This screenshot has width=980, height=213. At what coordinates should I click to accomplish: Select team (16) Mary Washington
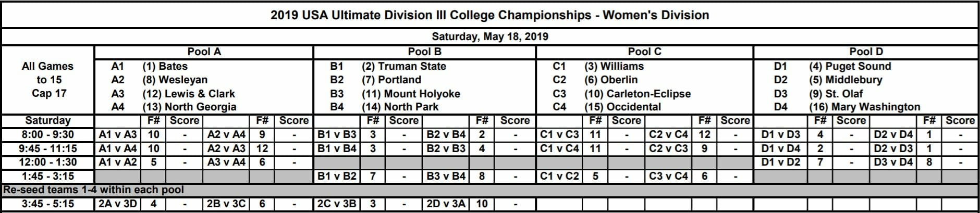[864, 107]
